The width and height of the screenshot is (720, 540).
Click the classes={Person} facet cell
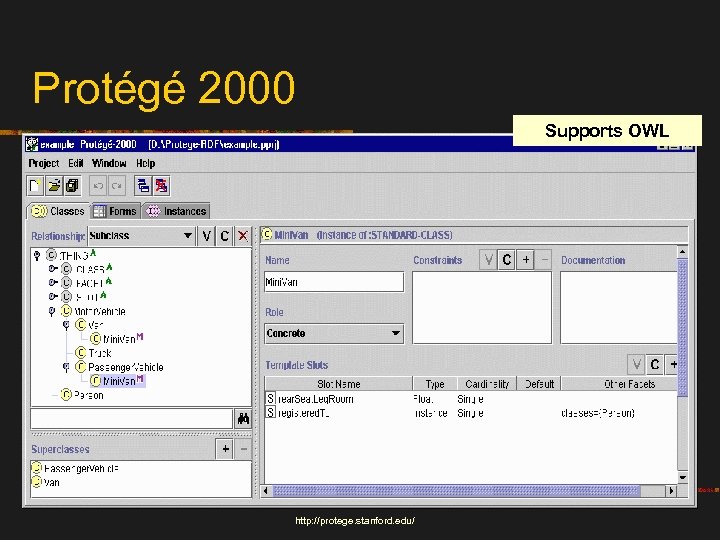(x=597, y=413)
